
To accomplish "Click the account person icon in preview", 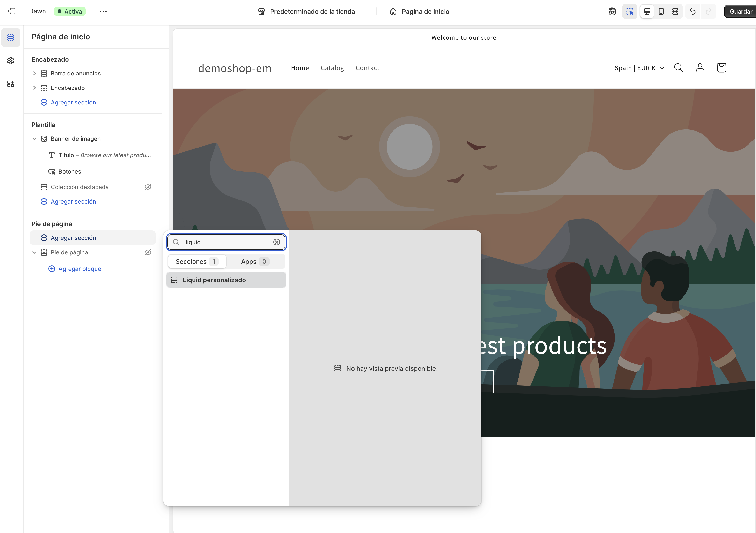I will (x=700, y=68).
